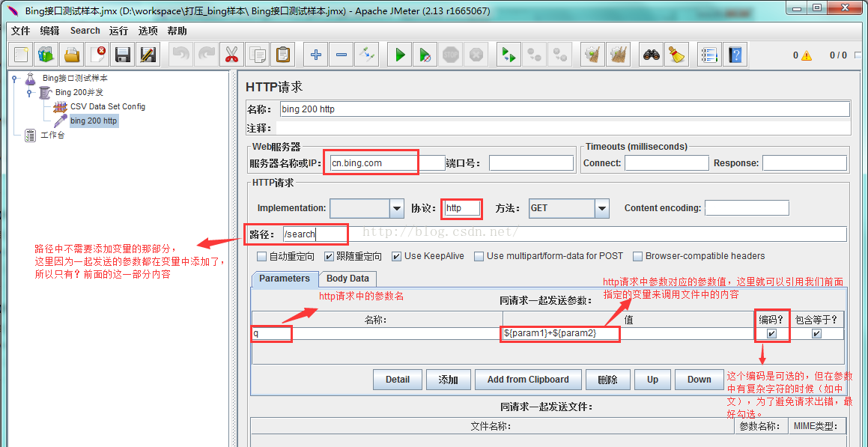Click the Open file folder icon
Screen dimensions: 868x447
[71, 54]
